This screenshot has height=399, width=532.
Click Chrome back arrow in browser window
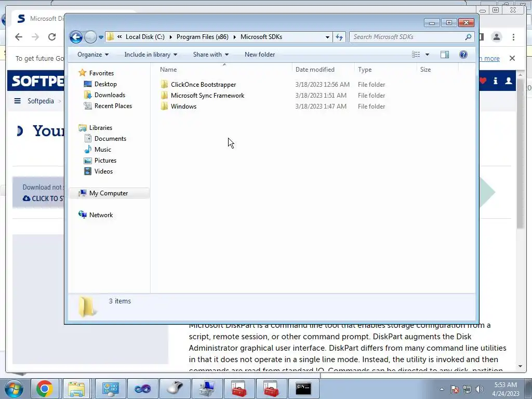coord(19,37)
